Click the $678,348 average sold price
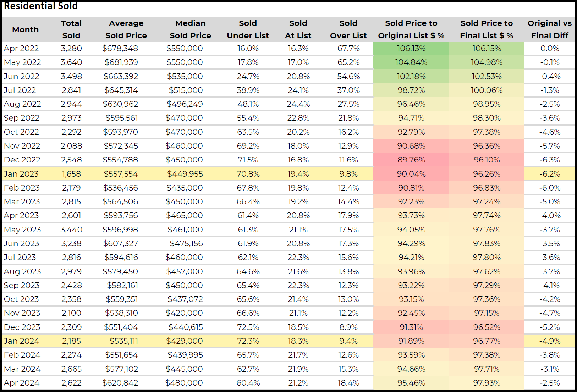Viewport: 577px width, 392px height. click(120, 48)
